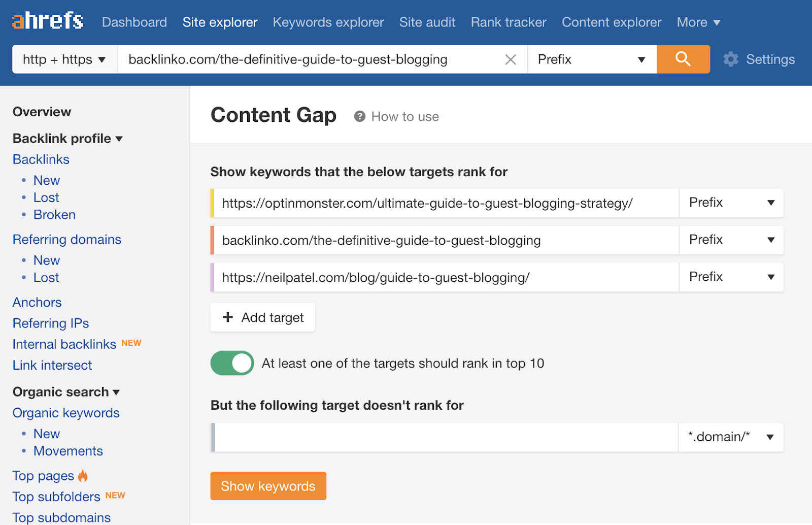Viewport: 812px width, 525px height.
Task: Switch to Keywords explorer
Action: click(328, 22)
